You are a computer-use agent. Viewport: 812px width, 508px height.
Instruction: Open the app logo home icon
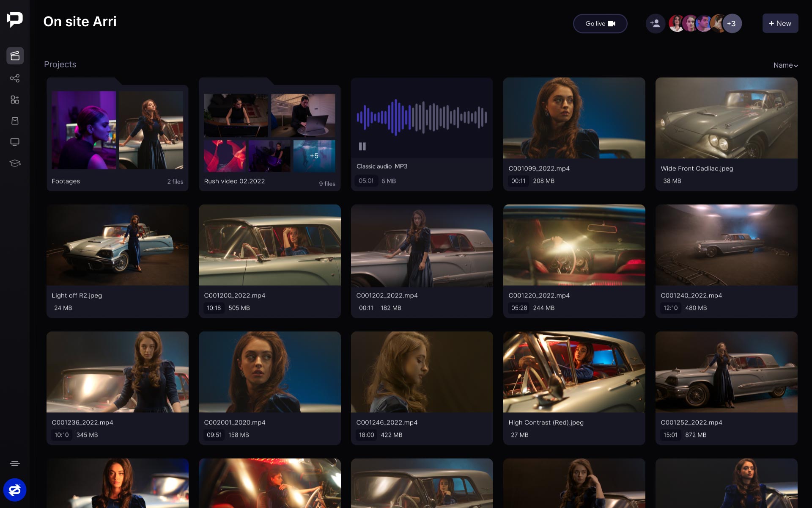[15, 19]
